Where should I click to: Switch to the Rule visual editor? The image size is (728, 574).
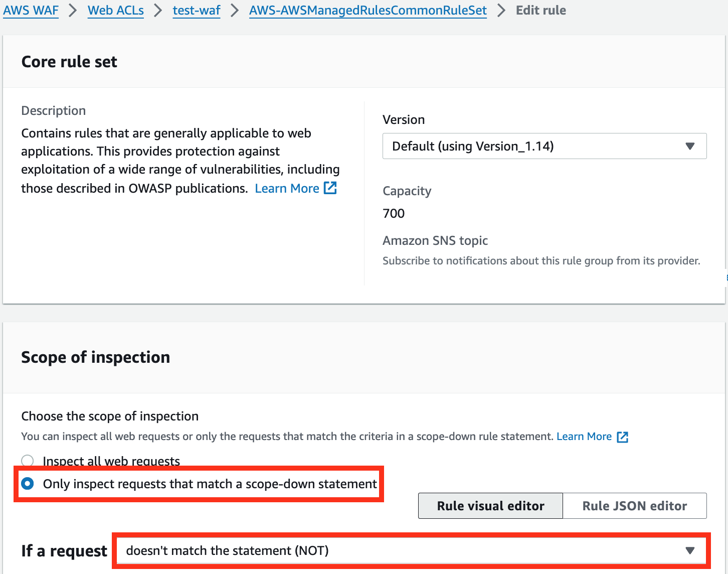(x=490, y=506)
